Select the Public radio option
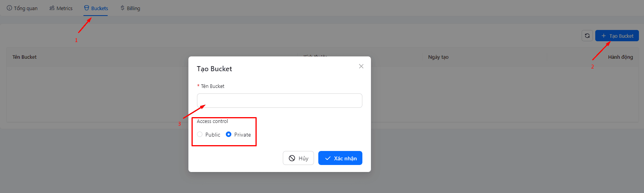644x193 pixels. (x=200, y=134)
